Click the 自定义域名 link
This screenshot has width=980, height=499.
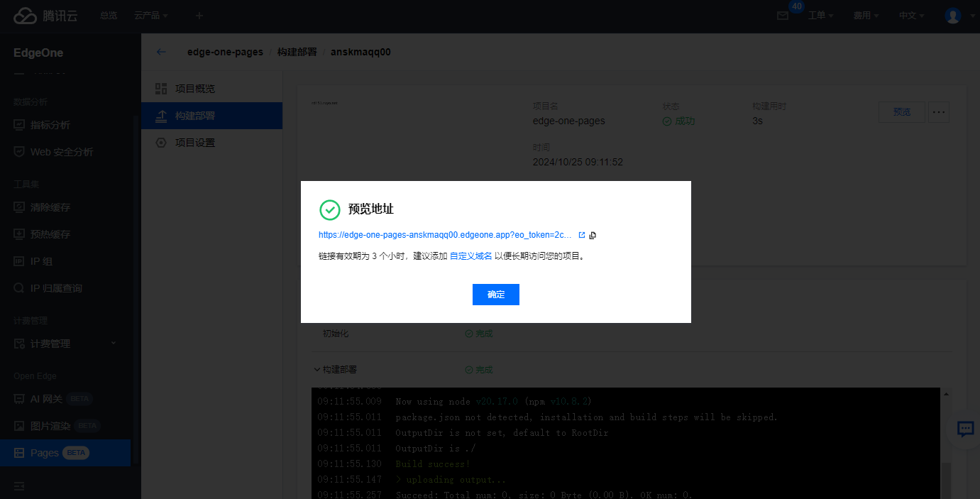pyautogui.click(x=470, y=256)
